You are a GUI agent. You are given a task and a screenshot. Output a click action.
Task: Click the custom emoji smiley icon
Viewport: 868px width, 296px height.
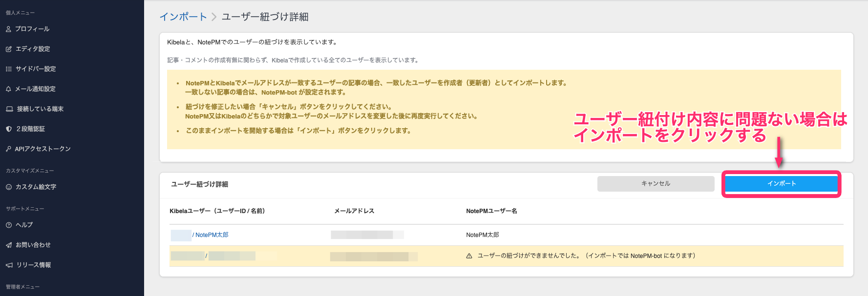point(8,187)
